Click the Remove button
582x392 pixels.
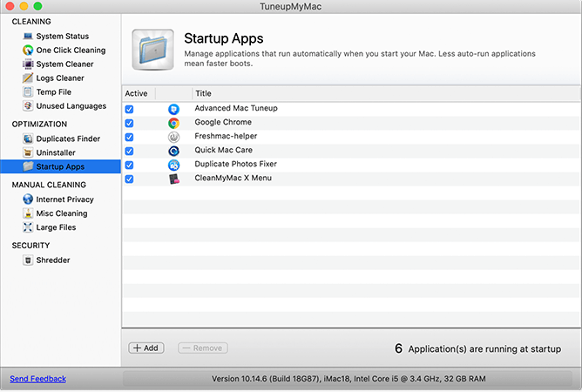coord(203,348)
